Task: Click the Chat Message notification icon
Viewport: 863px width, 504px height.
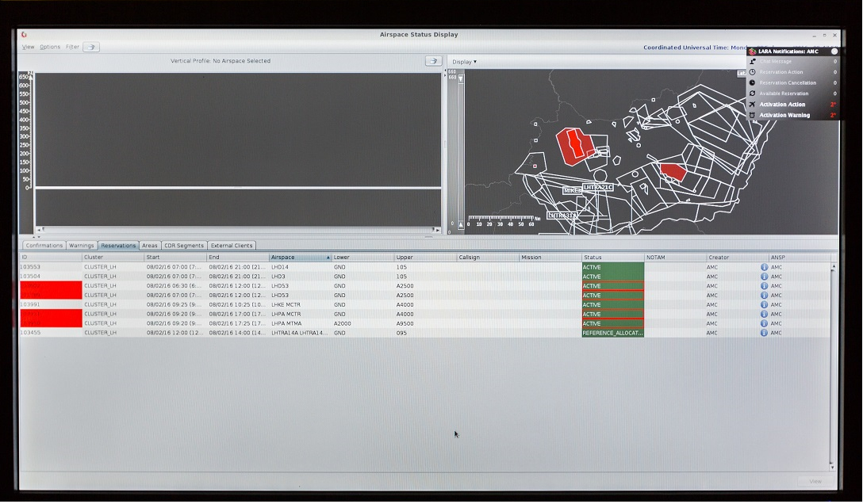Action: coord(752,62)
